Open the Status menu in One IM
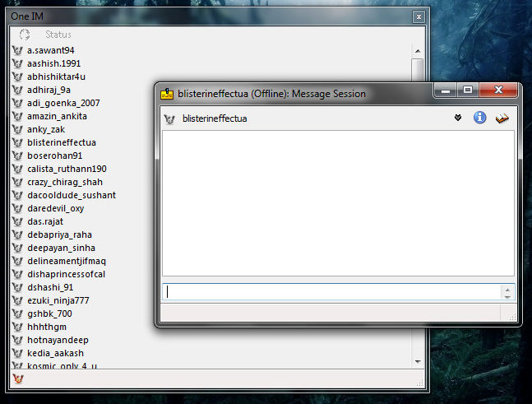This screenshot has width=532, height=404. (58, 35)
